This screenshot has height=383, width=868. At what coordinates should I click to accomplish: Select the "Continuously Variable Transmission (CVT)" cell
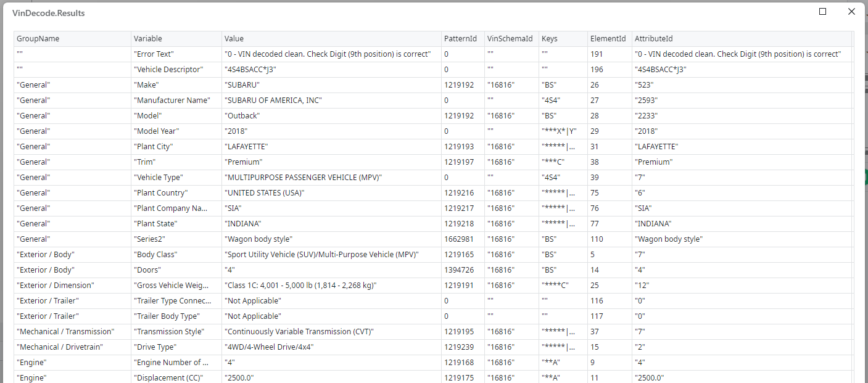tap(299, 332)
